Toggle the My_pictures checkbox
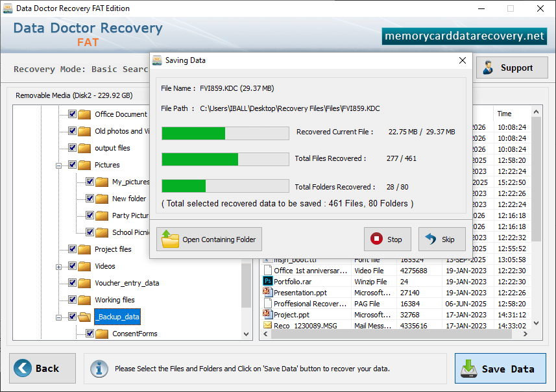Image resolution: width=556 pixels, height=392 pixels. pyautogui.click(x=90, y=181)
